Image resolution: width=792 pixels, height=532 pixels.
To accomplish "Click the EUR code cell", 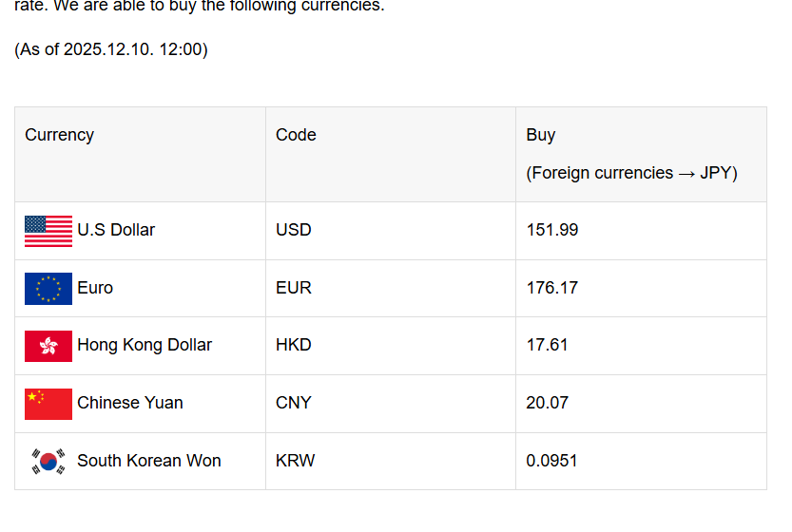I will pos(294,288).
